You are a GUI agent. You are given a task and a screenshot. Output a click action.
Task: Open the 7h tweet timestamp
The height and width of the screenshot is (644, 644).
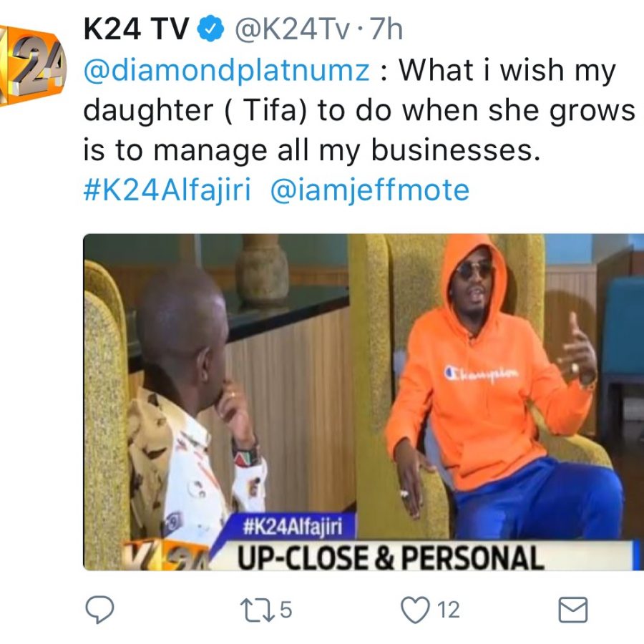coord(386,29)
